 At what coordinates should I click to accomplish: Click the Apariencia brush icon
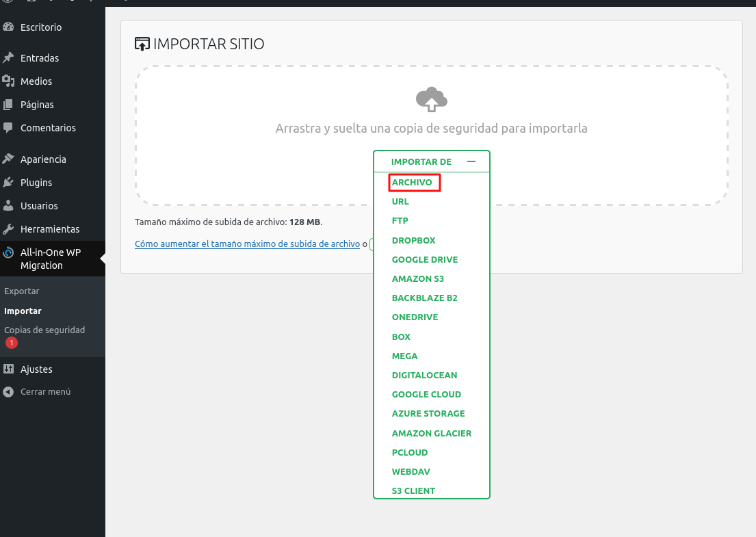[8, 159]
